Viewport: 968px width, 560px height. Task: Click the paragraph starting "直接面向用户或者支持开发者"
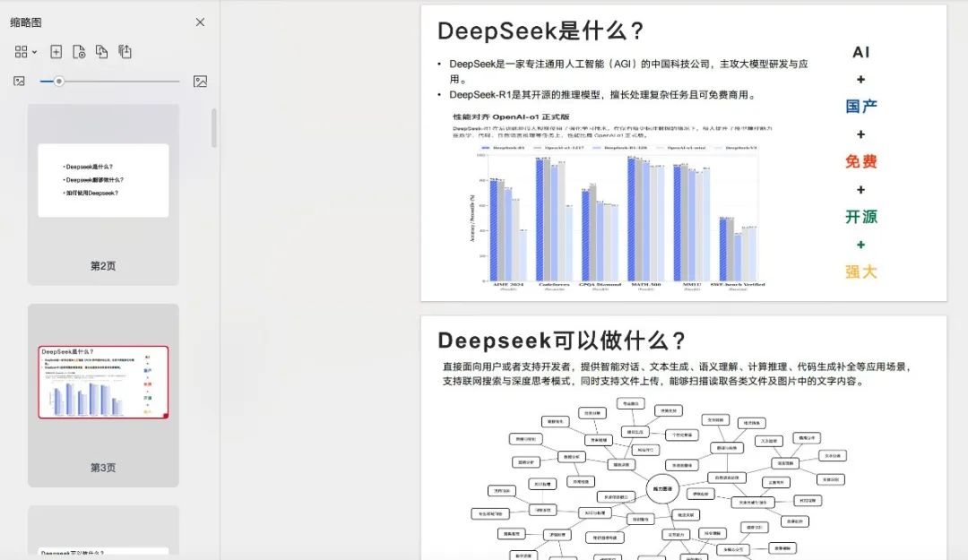click(x=678, y=374)
